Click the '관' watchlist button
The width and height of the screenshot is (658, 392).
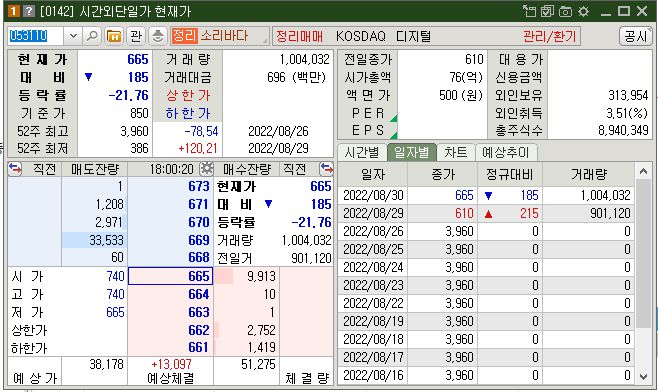point(136,36)
